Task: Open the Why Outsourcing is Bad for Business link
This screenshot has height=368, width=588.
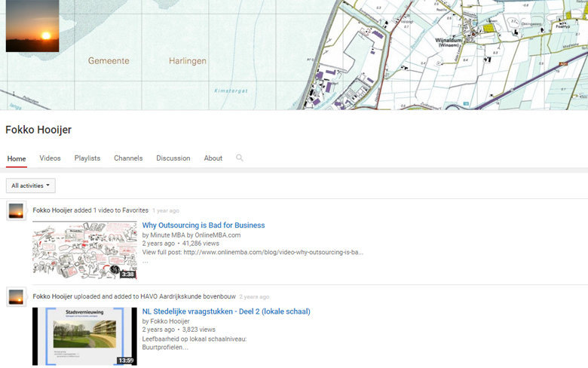Action: click(204, 225)
